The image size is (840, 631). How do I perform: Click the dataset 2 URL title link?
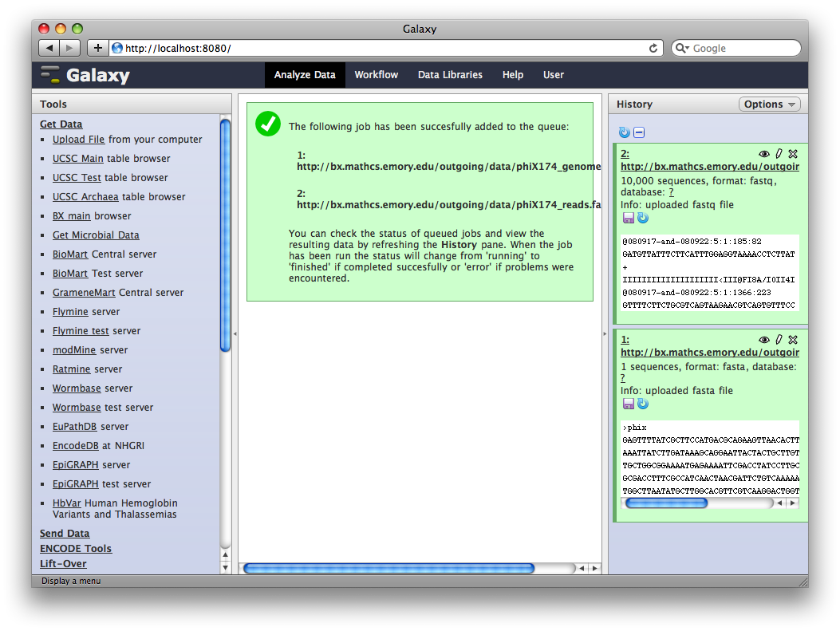[710, 167]
